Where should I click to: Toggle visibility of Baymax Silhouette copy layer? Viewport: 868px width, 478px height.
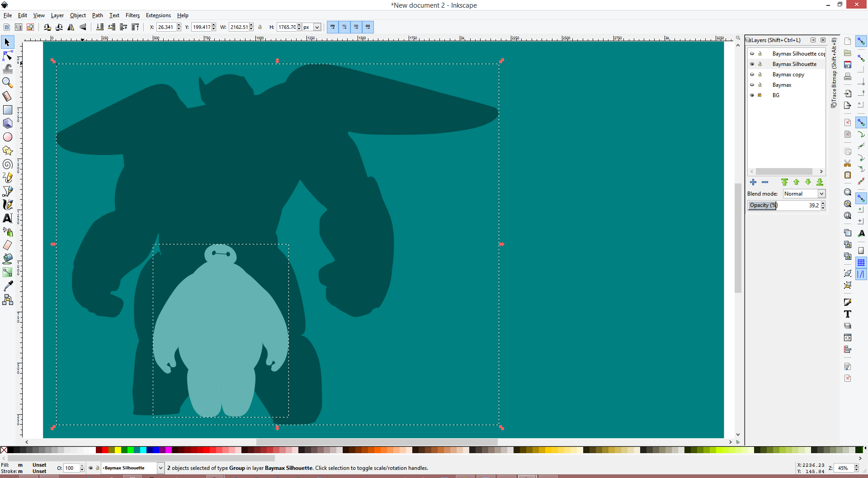[752, 54]
